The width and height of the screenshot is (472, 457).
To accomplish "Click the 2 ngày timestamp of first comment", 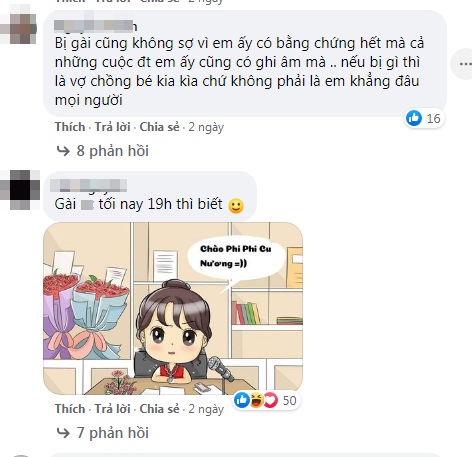I will [x=206, y=127].
